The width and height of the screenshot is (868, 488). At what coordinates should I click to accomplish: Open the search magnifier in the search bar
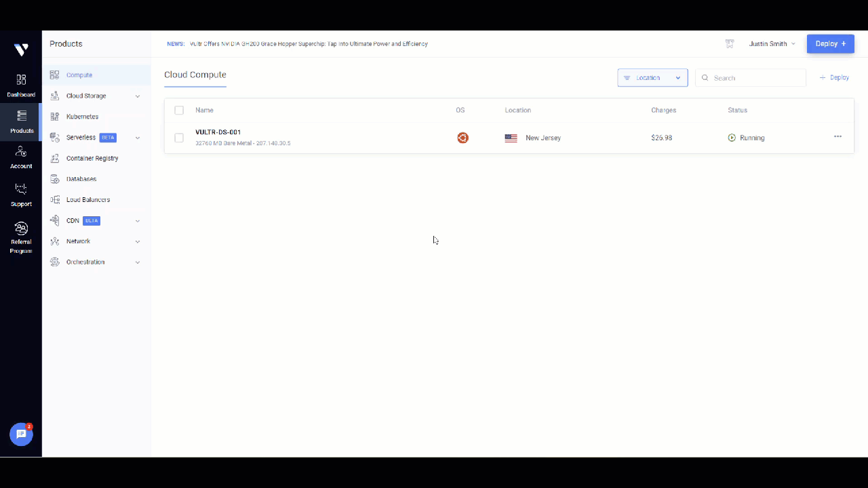click(x=705, y=77)
